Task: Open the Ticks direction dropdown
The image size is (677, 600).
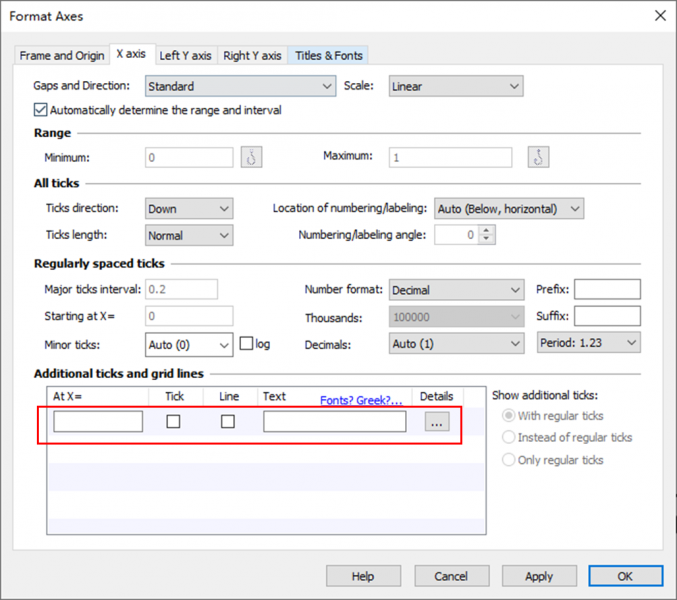Action: [x=189, y=208]
